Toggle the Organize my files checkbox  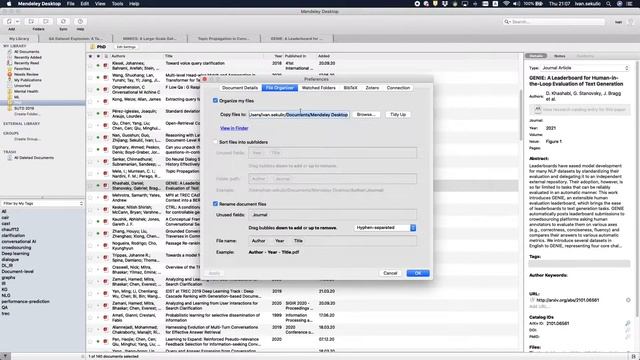215,100
